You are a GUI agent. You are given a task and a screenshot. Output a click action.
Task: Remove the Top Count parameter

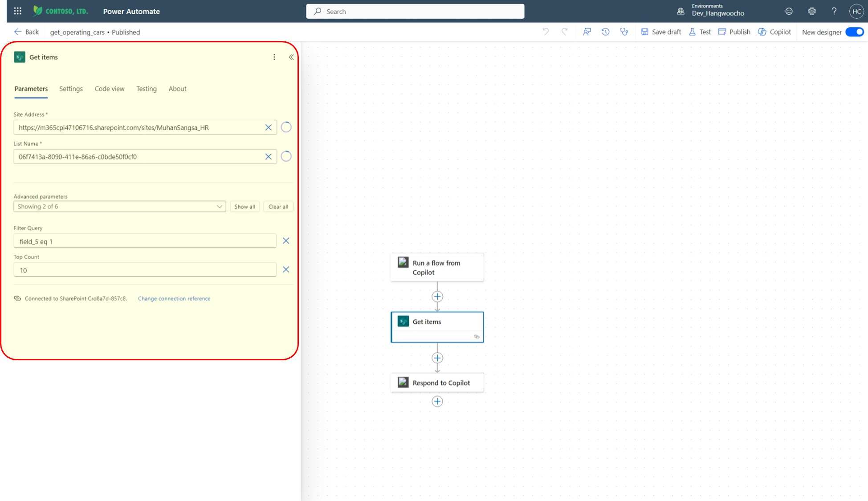pyautogui.click(x=286, y=269)
